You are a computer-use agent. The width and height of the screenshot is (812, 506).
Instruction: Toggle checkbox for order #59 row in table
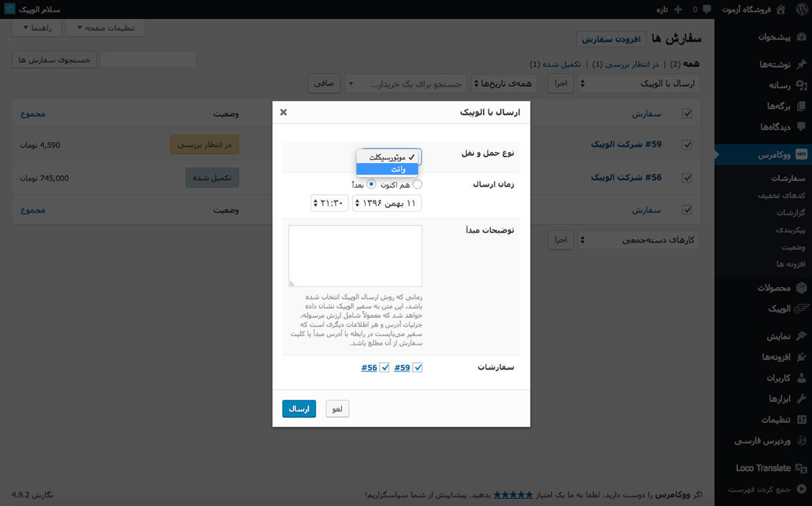point(687,145)
